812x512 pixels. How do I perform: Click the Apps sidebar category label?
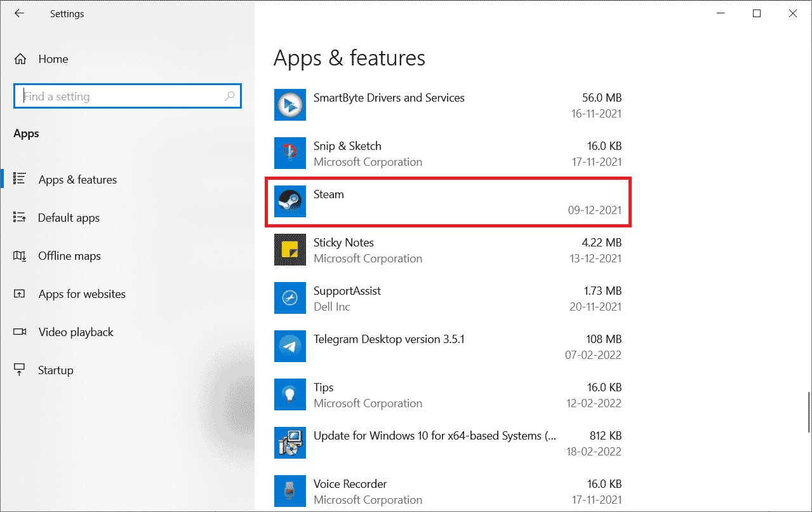click(x=26, y=134)
